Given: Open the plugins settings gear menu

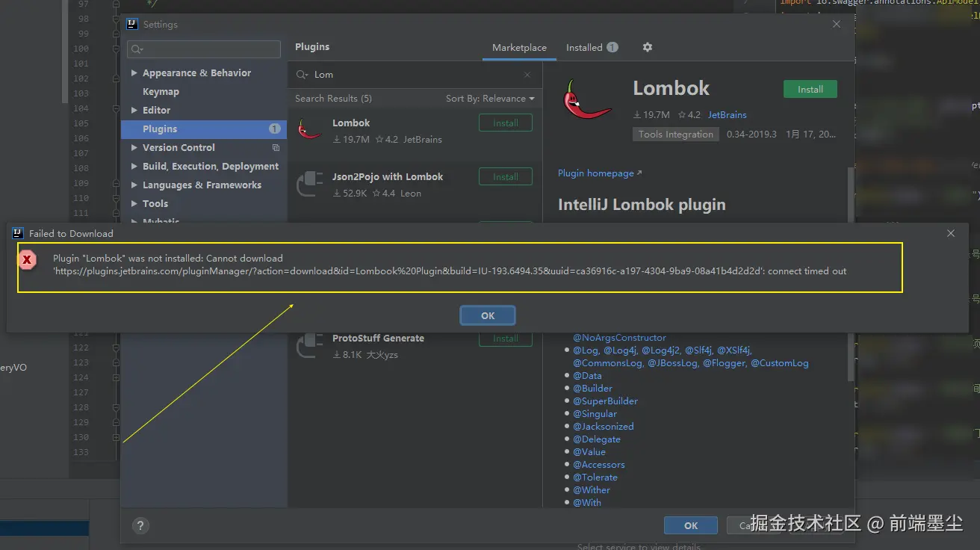Looking at the screenshot, I should pos(648,47).
